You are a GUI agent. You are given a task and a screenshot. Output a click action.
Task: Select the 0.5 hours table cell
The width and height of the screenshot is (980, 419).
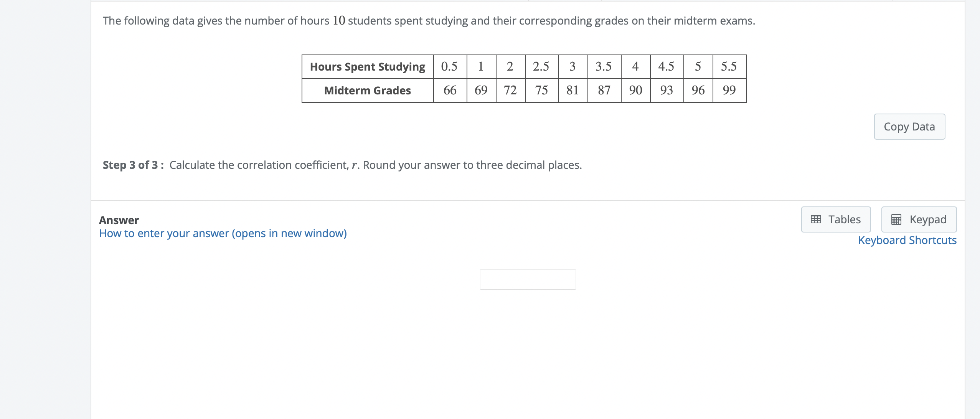point(449,67)
